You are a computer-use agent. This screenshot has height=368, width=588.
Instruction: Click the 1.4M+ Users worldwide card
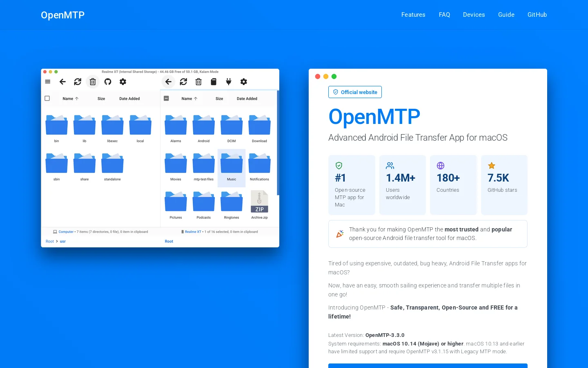point(403,185)
